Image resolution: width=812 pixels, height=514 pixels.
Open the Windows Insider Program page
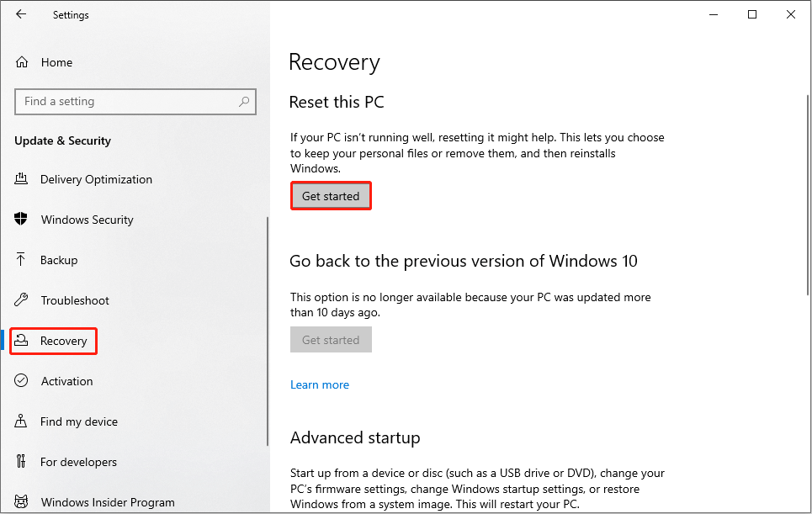(x=108, y=502)
